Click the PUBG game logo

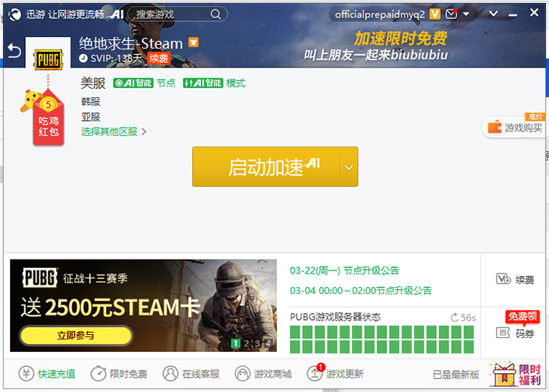pos(48,60)
